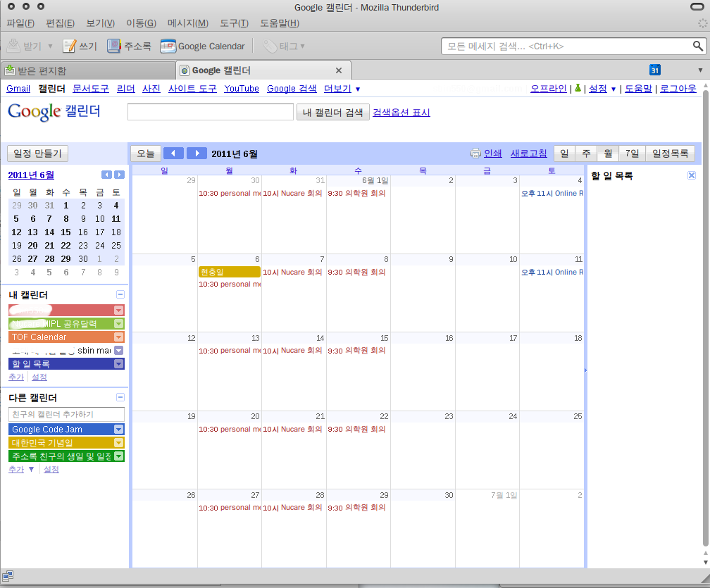
Task: Open the 주소록 address book icon
Action: [x=113, y=46]
